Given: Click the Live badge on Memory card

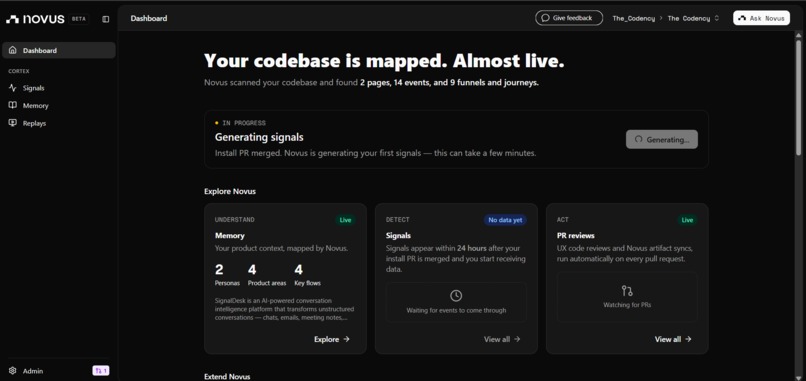Looking at the screenshot, I should [345, 220].
